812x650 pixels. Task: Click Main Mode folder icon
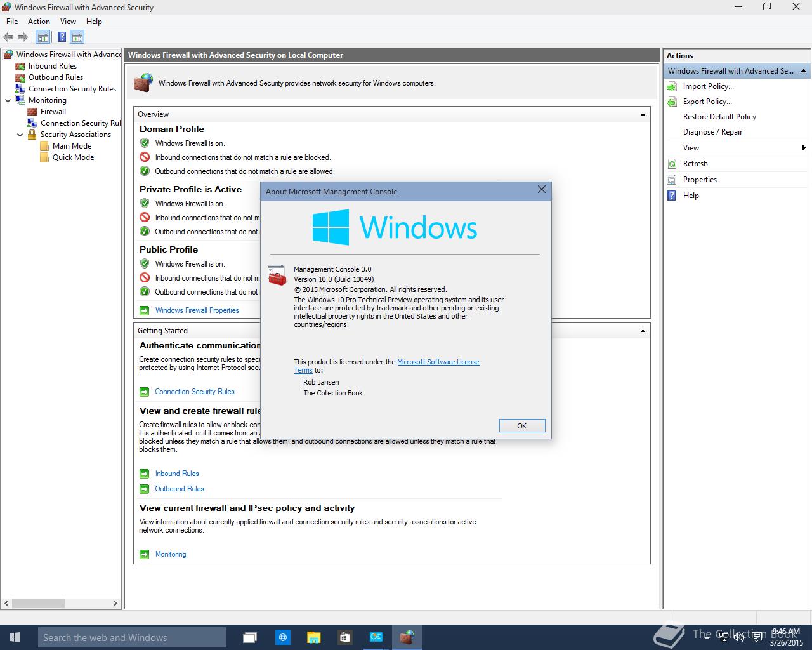click(x=44, y=146)
